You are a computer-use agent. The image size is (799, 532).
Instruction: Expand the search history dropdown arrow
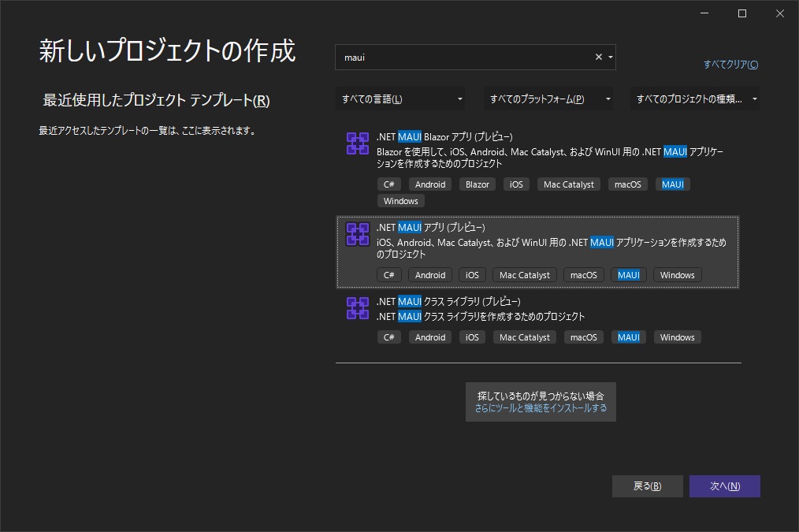click(x=611, y=57)
